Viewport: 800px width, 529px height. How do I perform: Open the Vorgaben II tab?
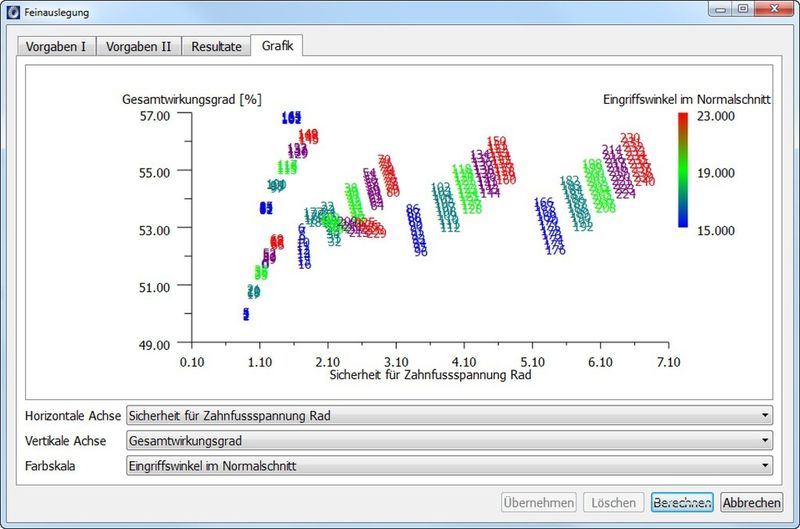[x=139, y=46]
